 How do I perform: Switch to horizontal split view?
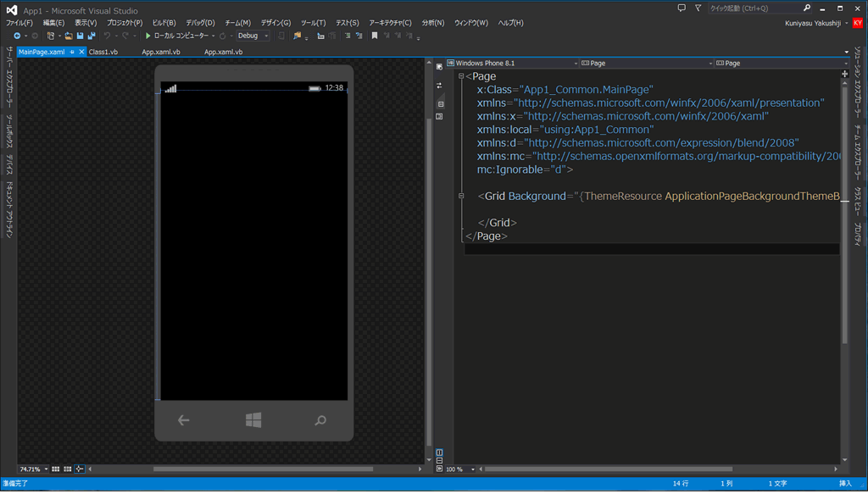point(440,460)
